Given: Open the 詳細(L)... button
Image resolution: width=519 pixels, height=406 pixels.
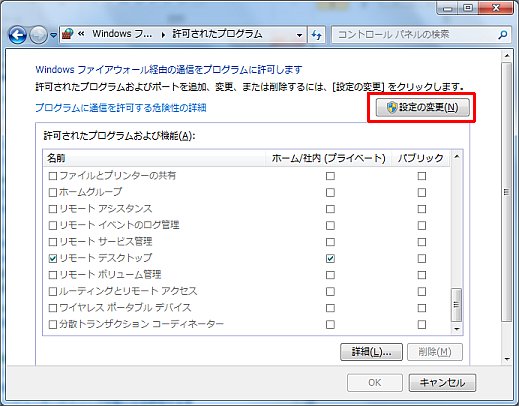Looking at the screenshot, I should click(x=371, y=352).
